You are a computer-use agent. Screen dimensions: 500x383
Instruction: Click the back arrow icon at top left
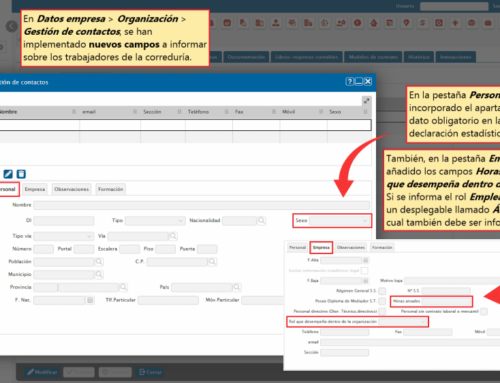click(12, 26)
